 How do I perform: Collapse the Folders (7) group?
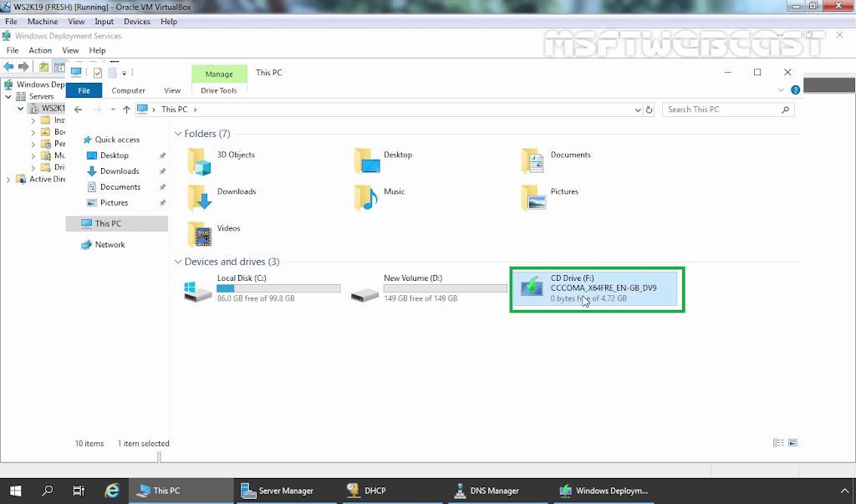click(x=178, y=134)
